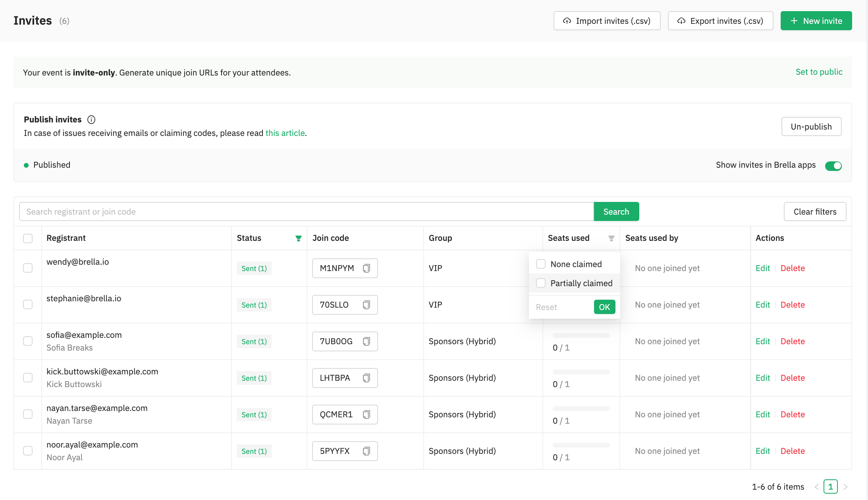This screenshot has height=500, width=868.
Task: Create a New invite
Action: [x=816, y=21]
